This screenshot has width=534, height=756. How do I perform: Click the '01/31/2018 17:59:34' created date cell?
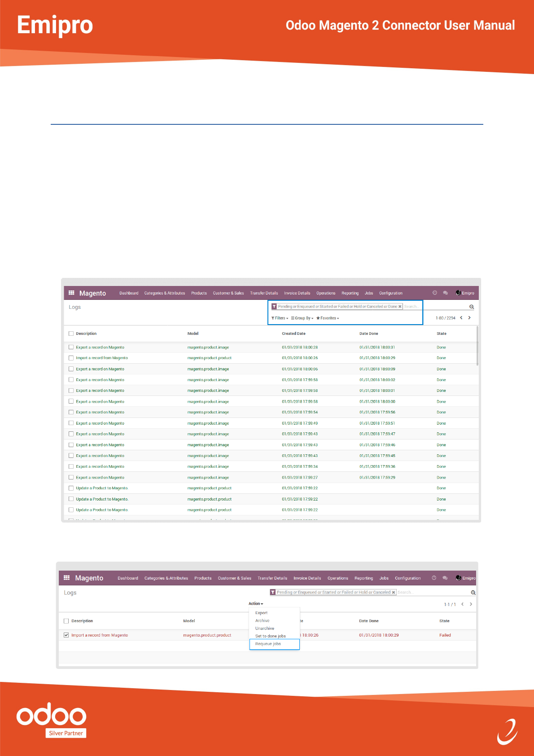300,466
